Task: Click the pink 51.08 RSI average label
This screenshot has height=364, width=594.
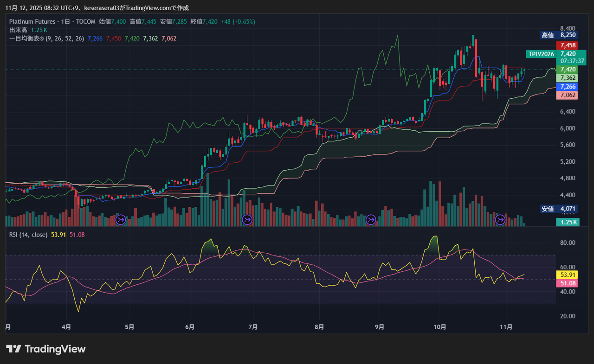Action: pyautogui.click(x=567, y=283)
